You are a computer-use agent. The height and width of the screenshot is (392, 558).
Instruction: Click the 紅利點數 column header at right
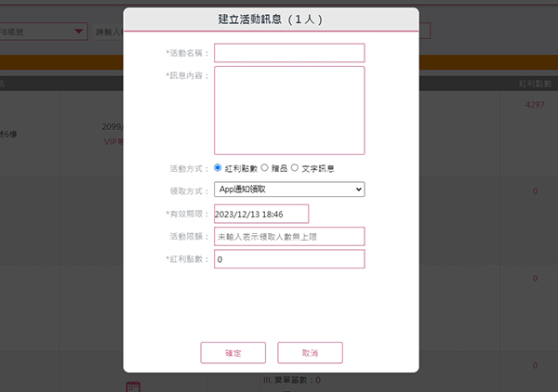coord(537,84)
